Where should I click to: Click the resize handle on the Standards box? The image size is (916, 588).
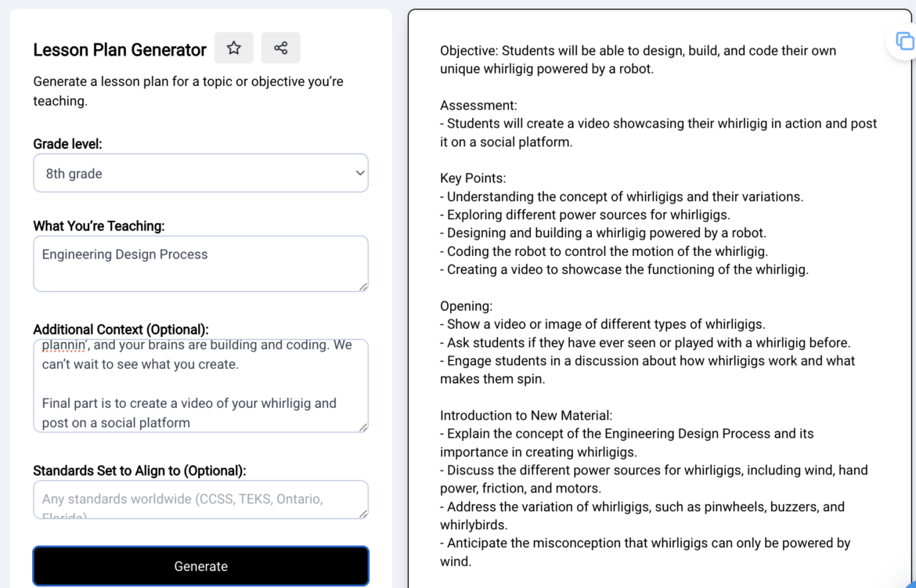(363, 514)
